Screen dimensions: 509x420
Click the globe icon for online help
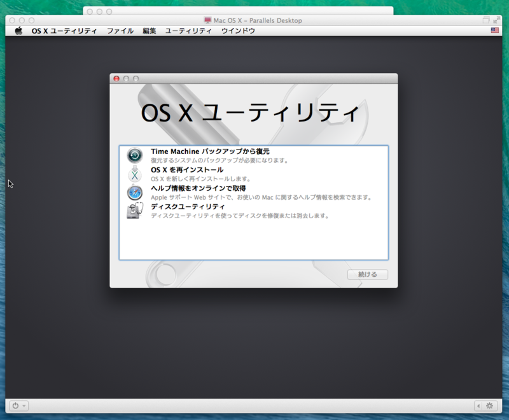(134, 193)
